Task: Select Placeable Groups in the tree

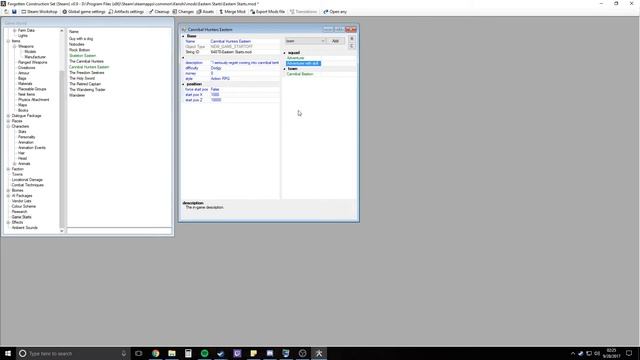Action: pos(32,89)
